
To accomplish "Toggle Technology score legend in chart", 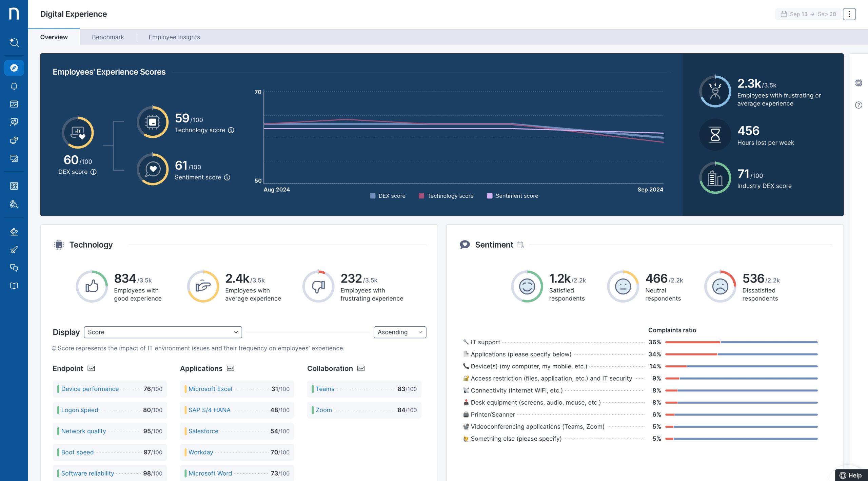I will [446, 196].
